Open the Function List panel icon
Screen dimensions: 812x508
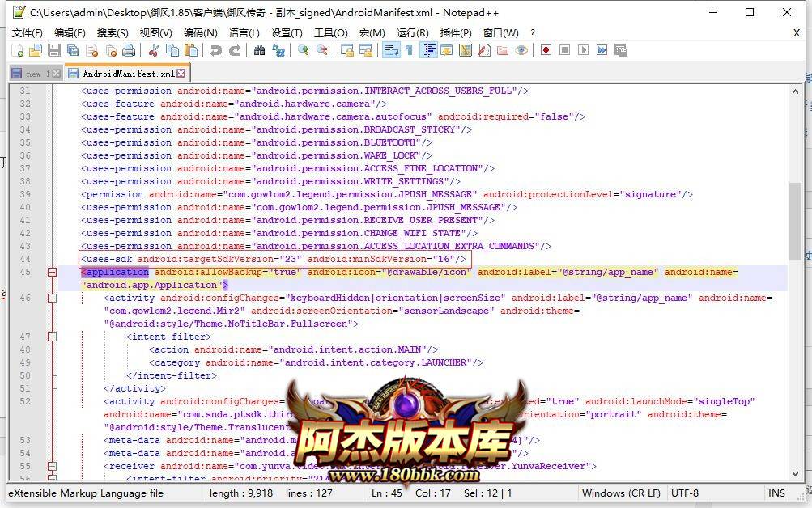(483, 50)
